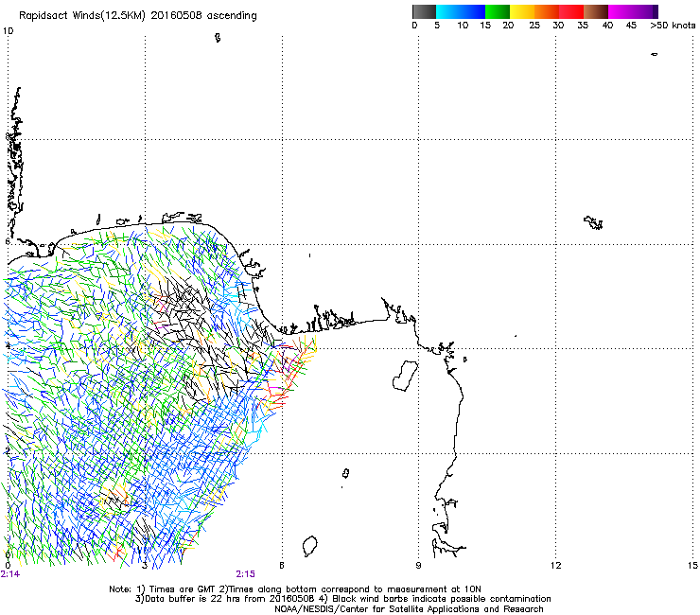This screenshot has width=700, height=615.
Task: Click the title 'Rapidsact Winds(12.5KM) 20160508 ascending'
Action: (138, 16)
